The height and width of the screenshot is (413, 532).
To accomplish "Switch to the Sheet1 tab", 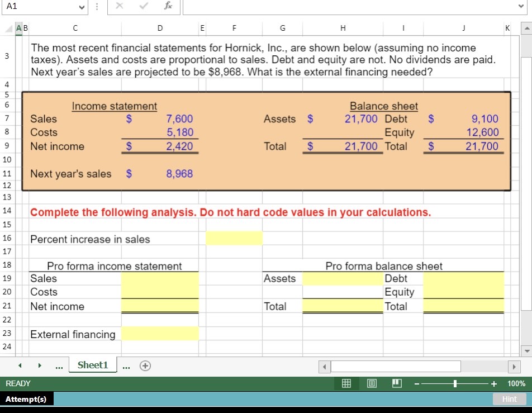I will click(92, 365).
